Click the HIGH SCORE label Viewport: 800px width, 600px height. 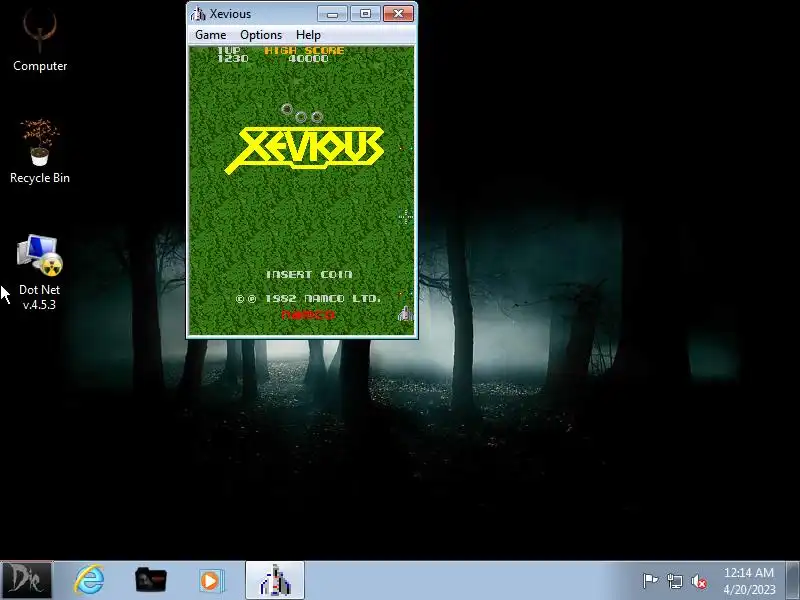[305, 50]
